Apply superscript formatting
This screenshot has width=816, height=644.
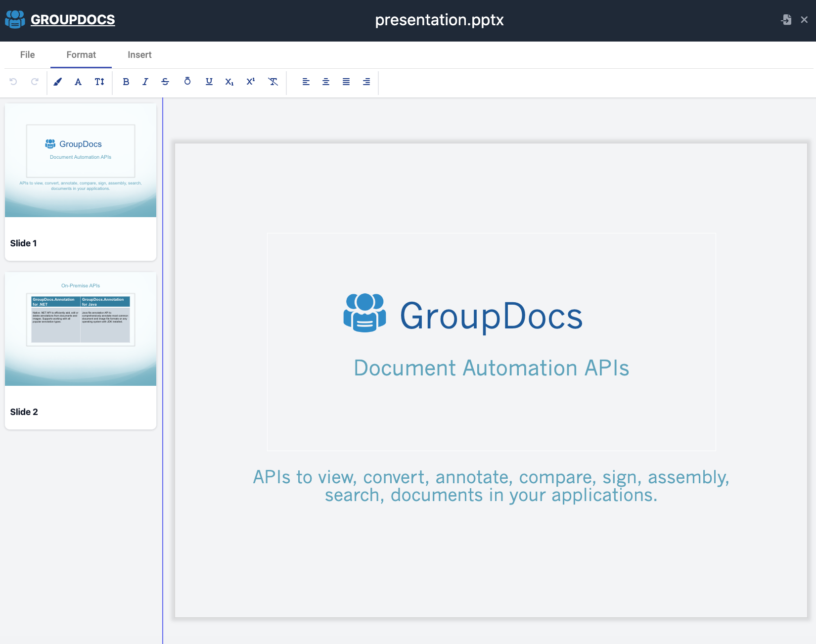point(251,82)
